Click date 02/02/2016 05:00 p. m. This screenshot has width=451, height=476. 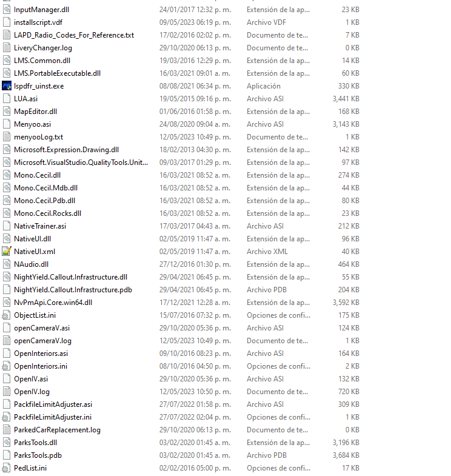[x=195, y=468]
